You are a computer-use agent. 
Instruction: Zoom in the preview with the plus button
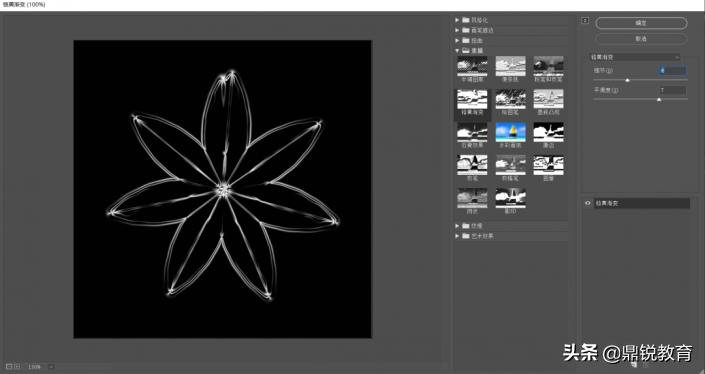18,367
